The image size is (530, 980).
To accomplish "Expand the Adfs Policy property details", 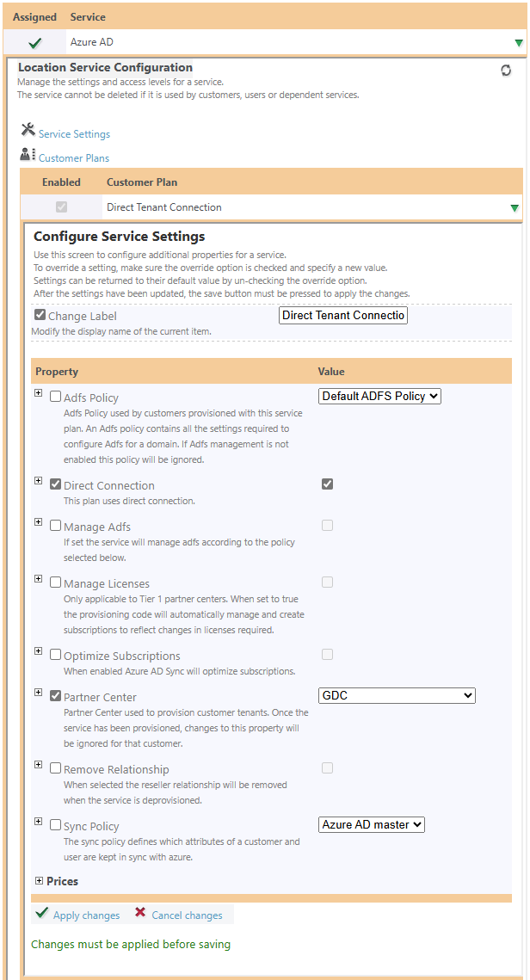I will (36, 392).
